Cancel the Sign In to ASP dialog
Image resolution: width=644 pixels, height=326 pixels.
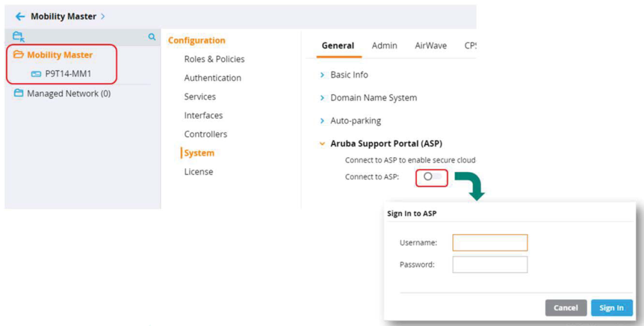tap(565, 308)
